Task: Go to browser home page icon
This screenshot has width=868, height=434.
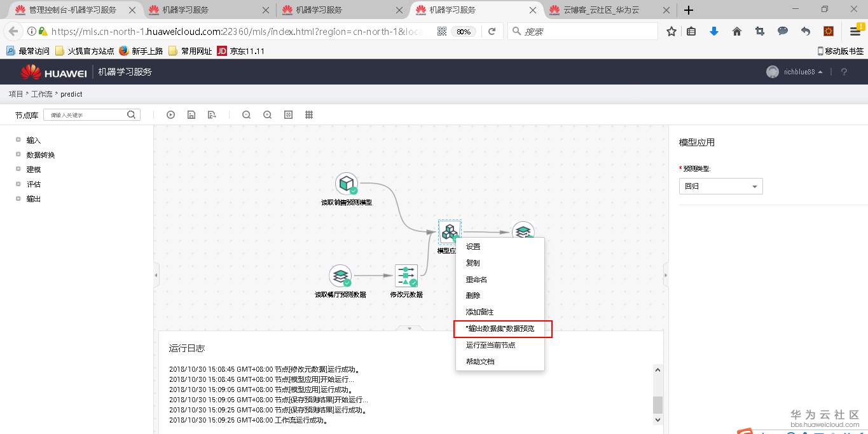Action: click(x=737, y=31)
